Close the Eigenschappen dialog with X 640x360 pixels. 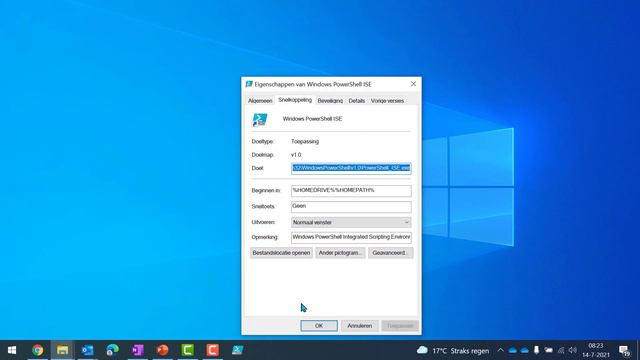[413, 84]
